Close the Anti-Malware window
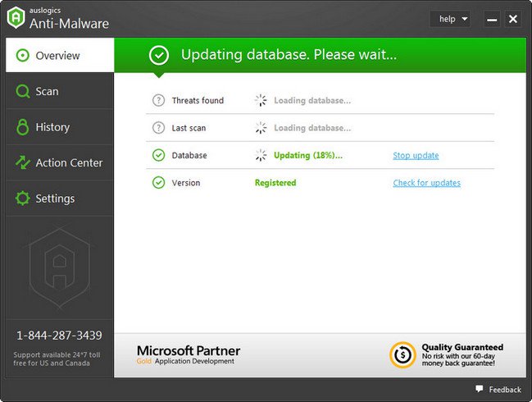The height and width of the screenshot is (402, 532). 513,19
